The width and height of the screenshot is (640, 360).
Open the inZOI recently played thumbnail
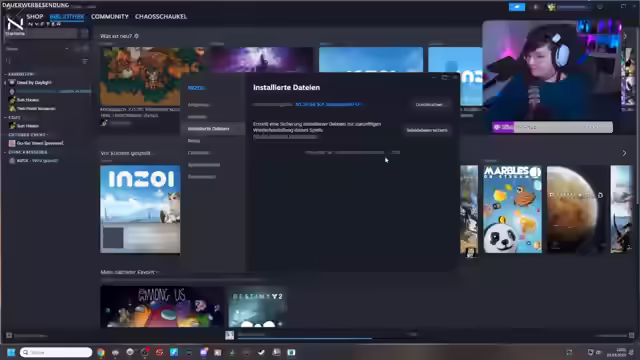(x=140, y=209)
